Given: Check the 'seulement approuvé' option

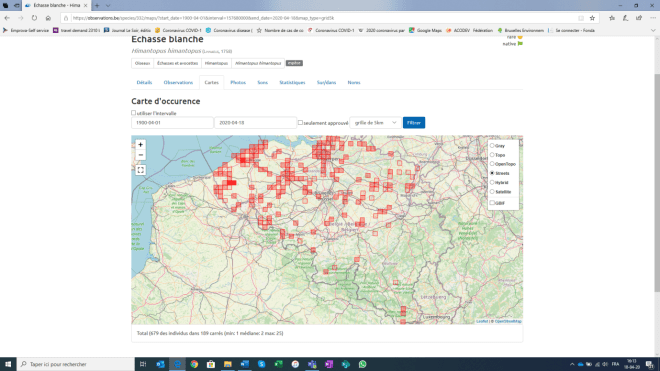Looking at the screenshot, I should click(300, 123).
